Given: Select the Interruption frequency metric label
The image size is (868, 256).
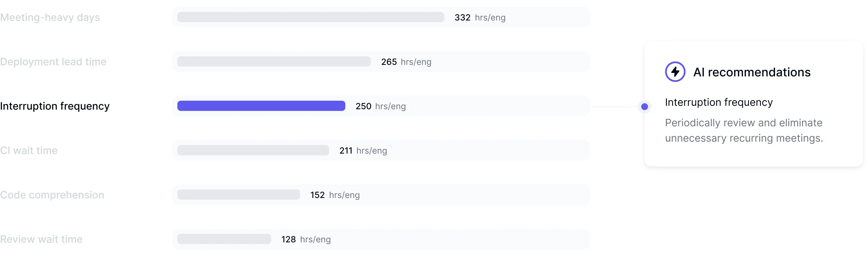Looking at the screenshot, I should (x=55, y=106).
